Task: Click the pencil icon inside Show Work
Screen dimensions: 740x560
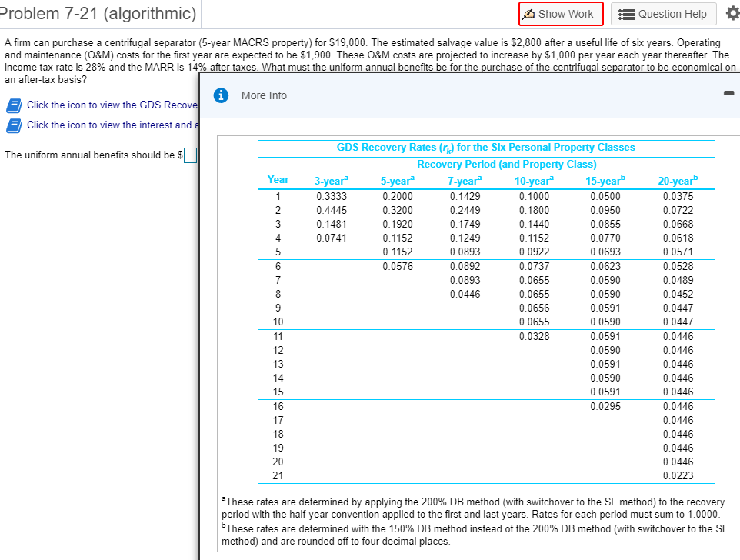Action: click(x=530, y=15)
